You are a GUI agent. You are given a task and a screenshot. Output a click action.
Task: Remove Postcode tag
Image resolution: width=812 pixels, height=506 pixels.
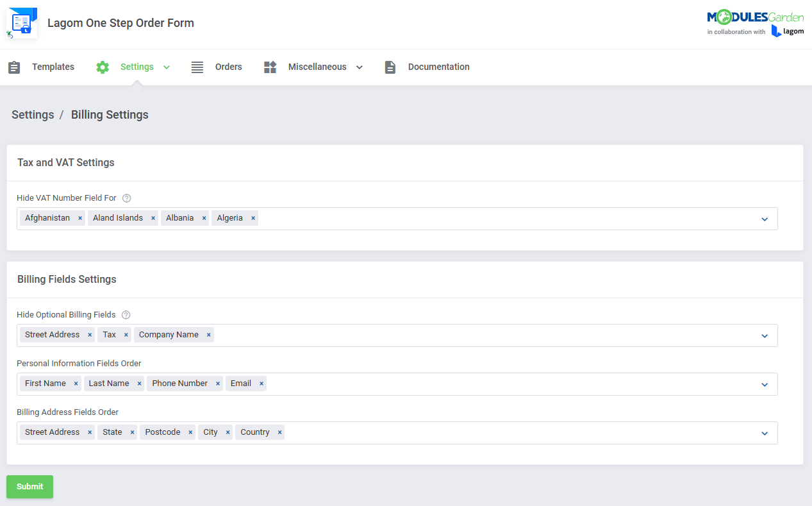click(x=190, y=432)
